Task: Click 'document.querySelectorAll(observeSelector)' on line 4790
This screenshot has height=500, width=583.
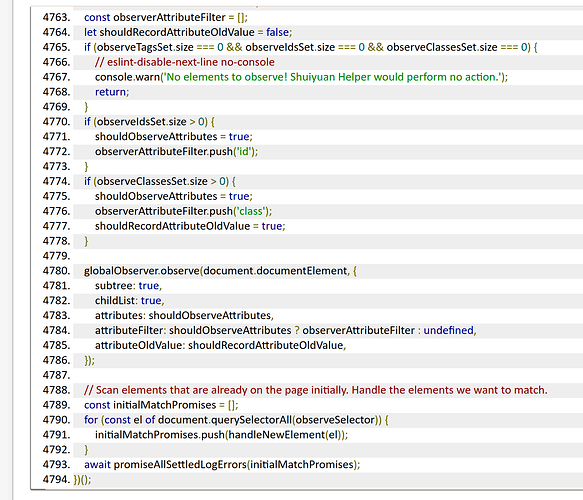Action: click(x=269, y=420)
